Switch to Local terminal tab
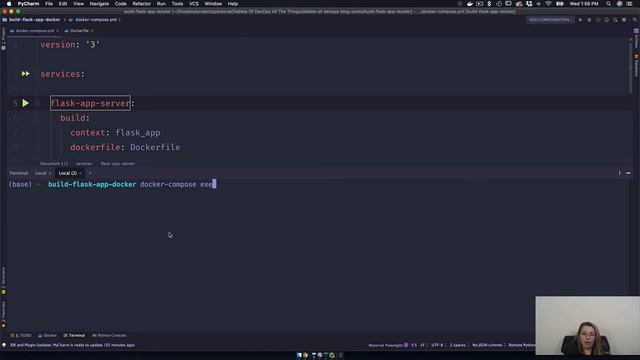 pyautogui.click(x=40, y=173)
